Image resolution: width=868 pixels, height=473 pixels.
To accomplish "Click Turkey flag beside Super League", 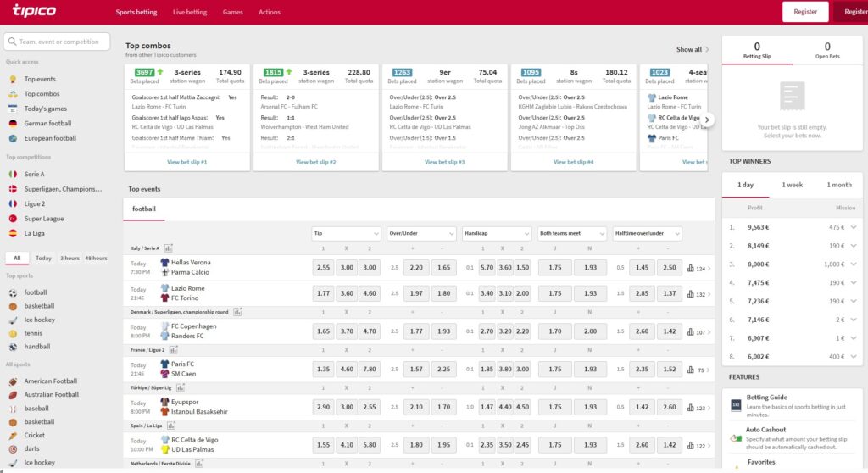I will click(13, 219).
